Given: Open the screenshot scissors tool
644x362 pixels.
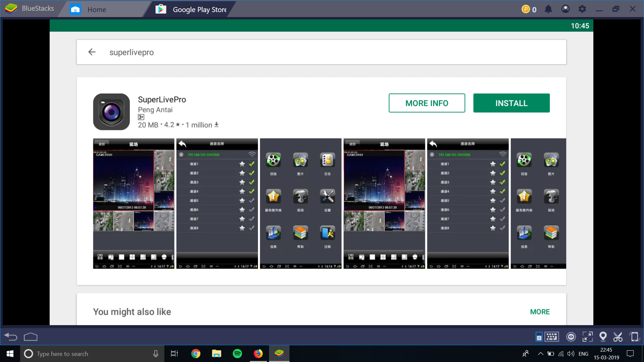Looking at the screenshot, I should click(618, 337).
